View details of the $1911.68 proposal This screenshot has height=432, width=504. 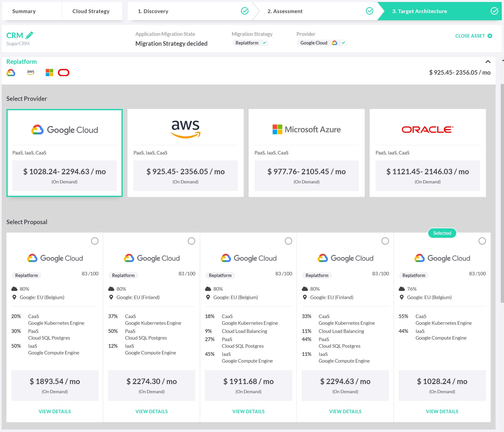(248, 411)
